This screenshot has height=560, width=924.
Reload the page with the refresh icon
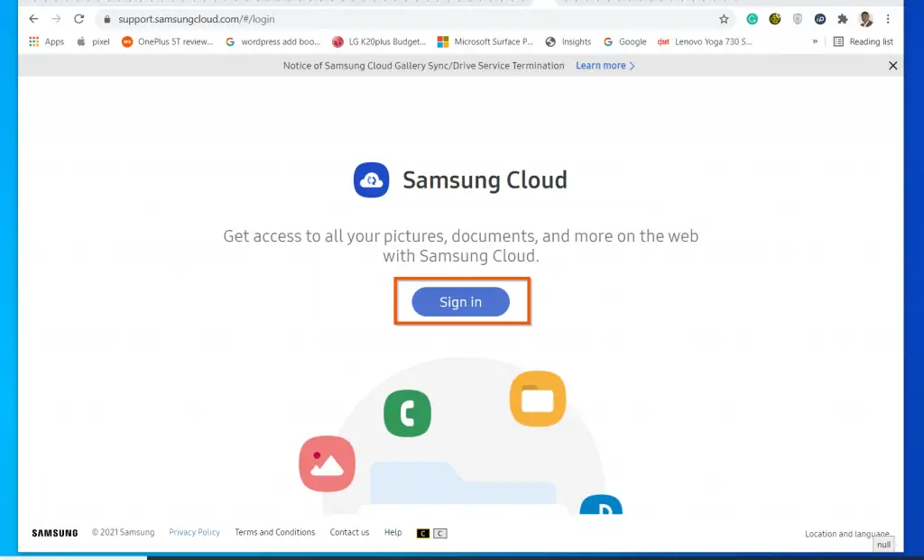[x=79, y=18]
